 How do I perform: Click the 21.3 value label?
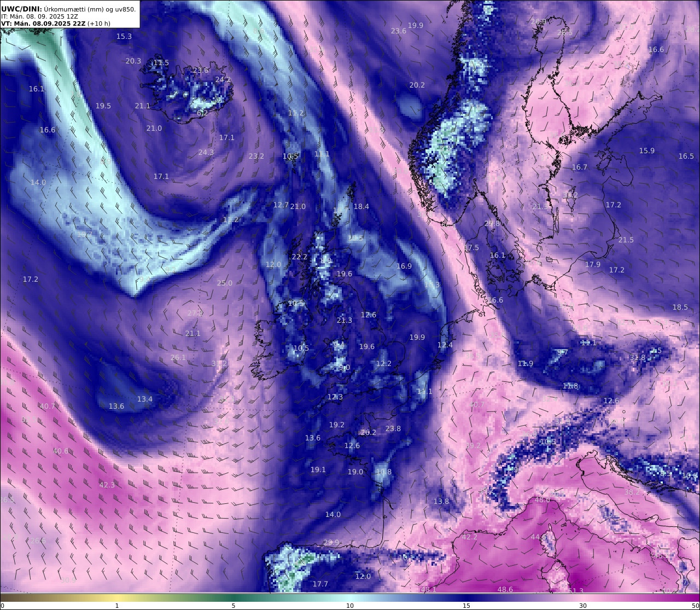(345, 321)
